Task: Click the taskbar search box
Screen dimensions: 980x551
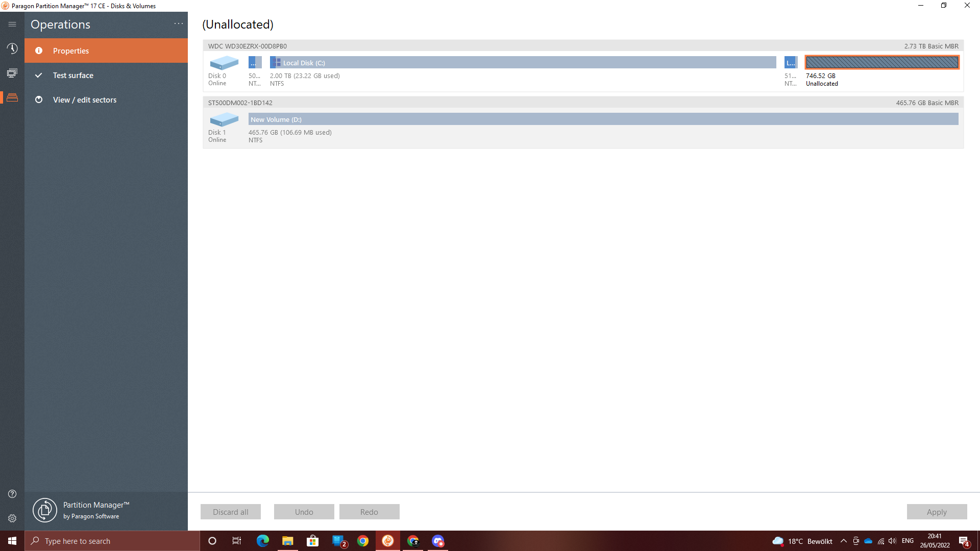Action: tap(112, 541)
